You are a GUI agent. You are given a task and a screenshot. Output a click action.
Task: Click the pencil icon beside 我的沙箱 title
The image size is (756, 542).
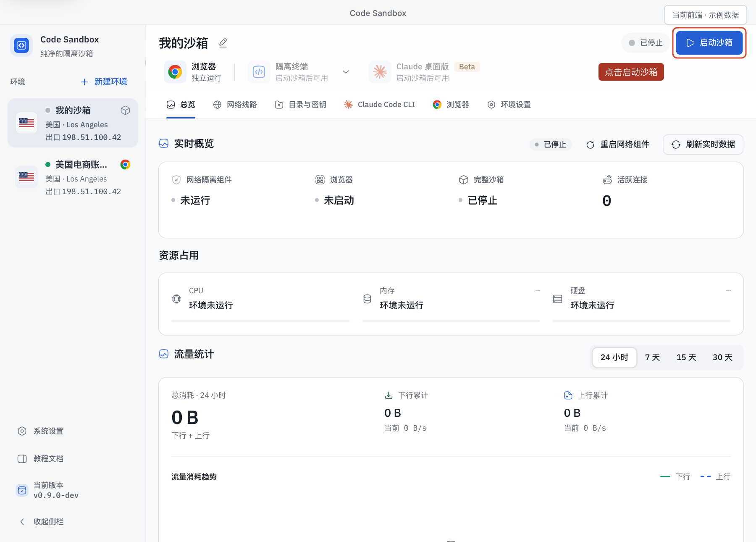pyautogui.click(x=223, y=43)
